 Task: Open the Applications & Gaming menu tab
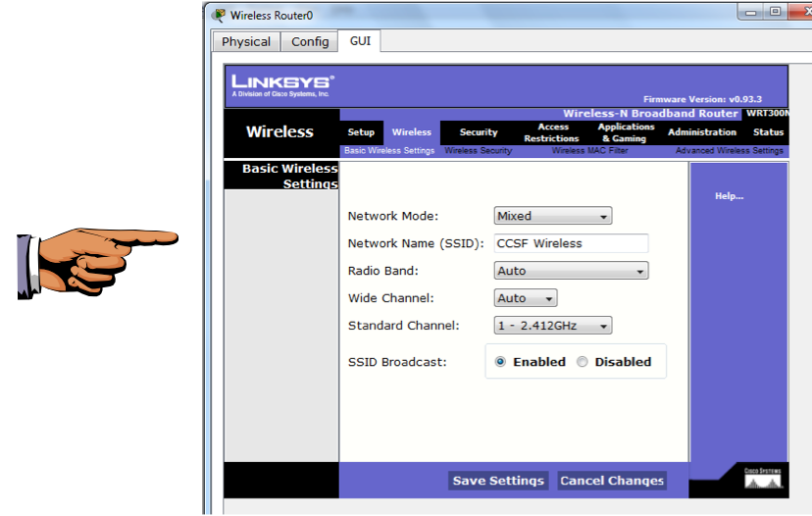click(626, 132)
